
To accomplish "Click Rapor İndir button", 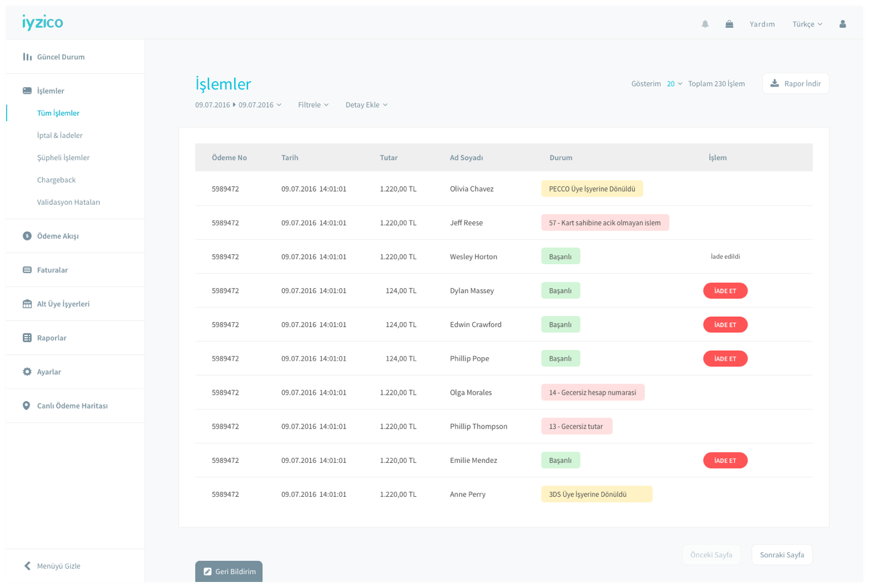I will [796, 83].
